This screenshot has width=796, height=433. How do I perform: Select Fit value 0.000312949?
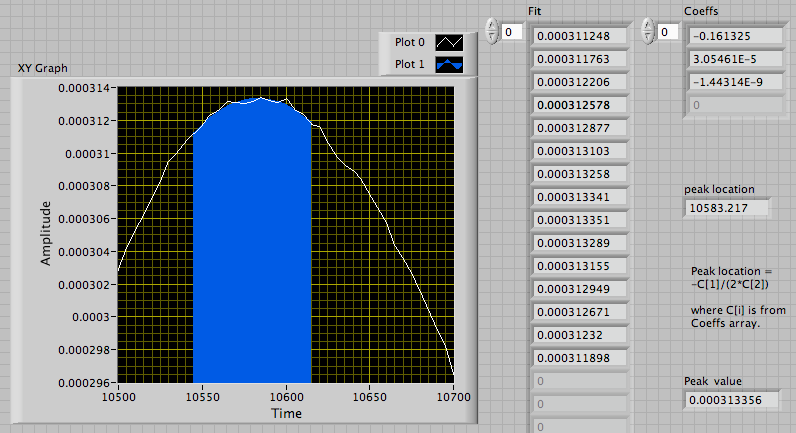579,289
